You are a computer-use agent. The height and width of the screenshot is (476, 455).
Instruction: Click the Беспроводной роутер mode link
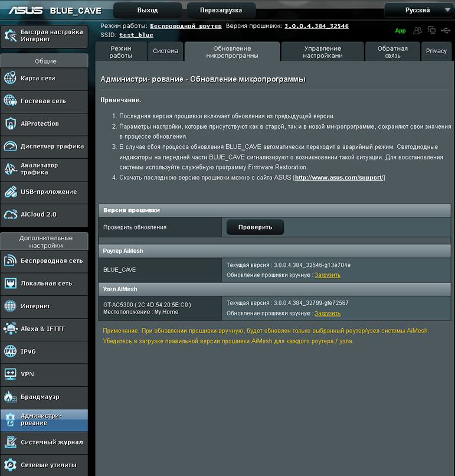pyautogui.click(x=186, y=26)
